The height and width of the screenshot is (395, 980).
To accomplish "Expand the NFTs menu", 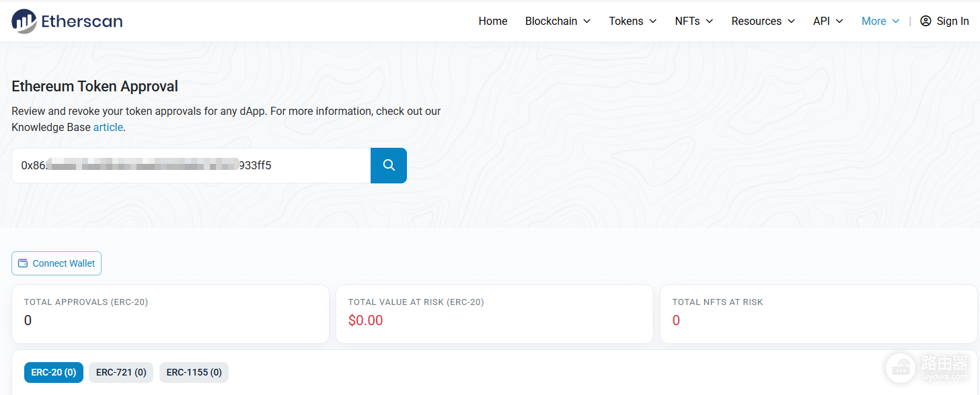I will (x=694, y=21).
